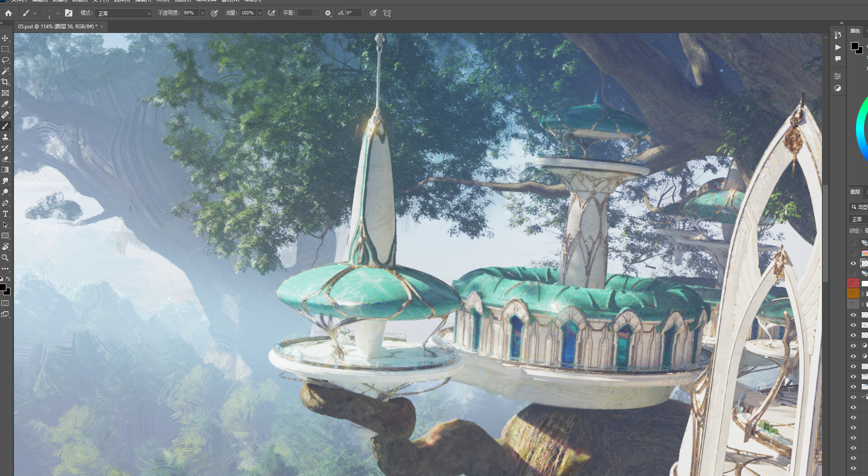Image resolution: width=868 pixels, height=476 pixels.
Task: Toggle pressure for brush size
Action: coord(373,13)
